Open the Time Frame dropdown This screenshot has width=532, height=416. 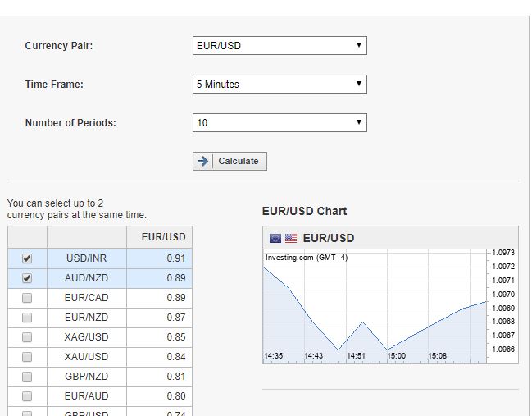280,85
